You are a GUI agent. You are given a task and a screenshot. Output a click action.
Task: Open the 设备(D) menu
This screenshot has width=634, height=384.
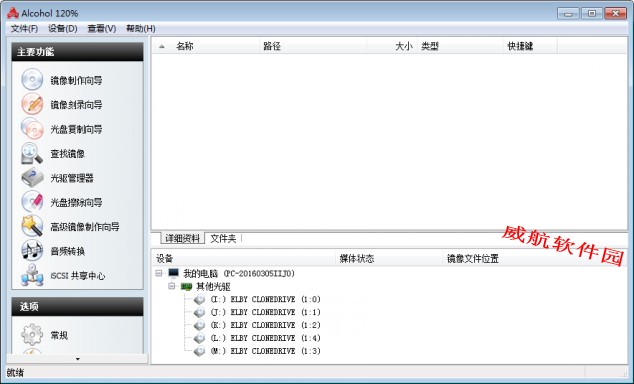point(63,29)
